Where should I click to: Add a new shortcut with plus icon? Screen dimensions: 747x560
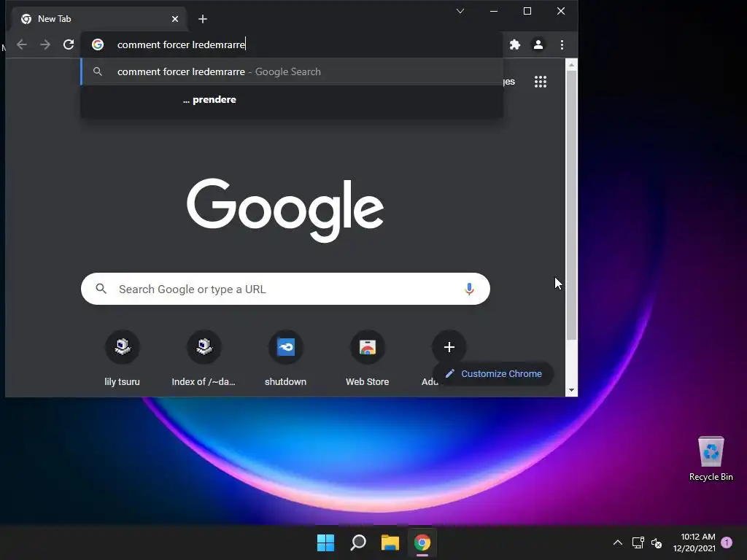(449, 347)
